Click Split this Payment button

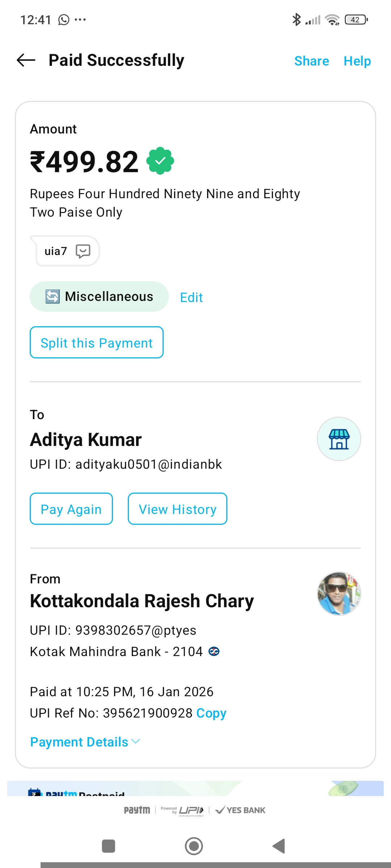pos(97,342)
